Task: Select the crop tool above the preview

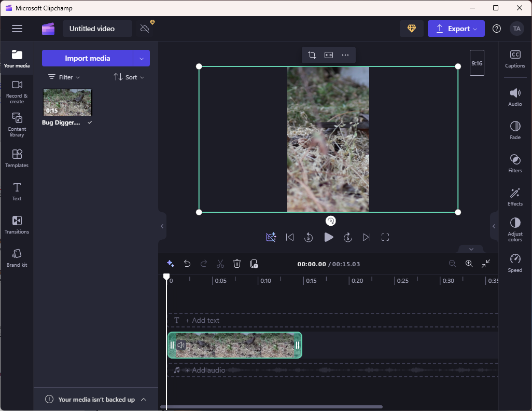Action: [x=312, y=55]
